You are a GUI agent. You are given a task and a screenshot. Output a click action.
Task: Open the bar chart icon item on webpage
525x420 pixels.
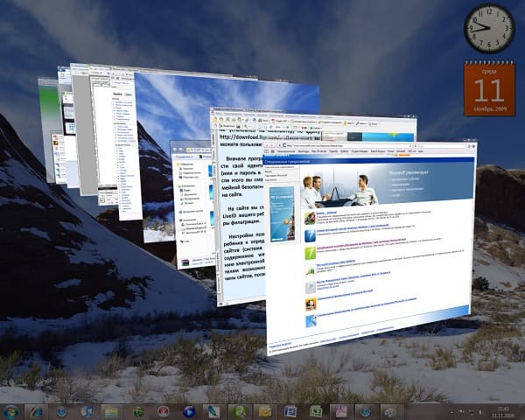[310, 270]
